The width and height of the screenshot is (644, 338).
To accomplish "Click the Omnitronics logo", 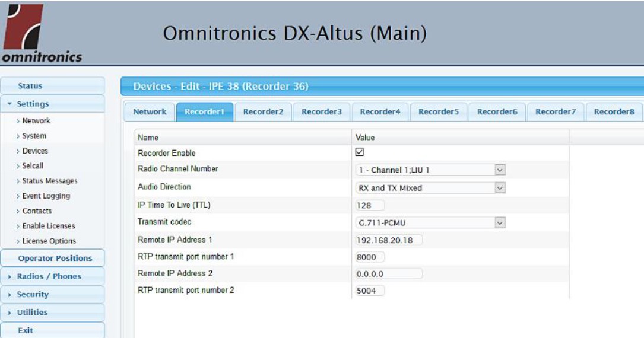I will (40, 33).
